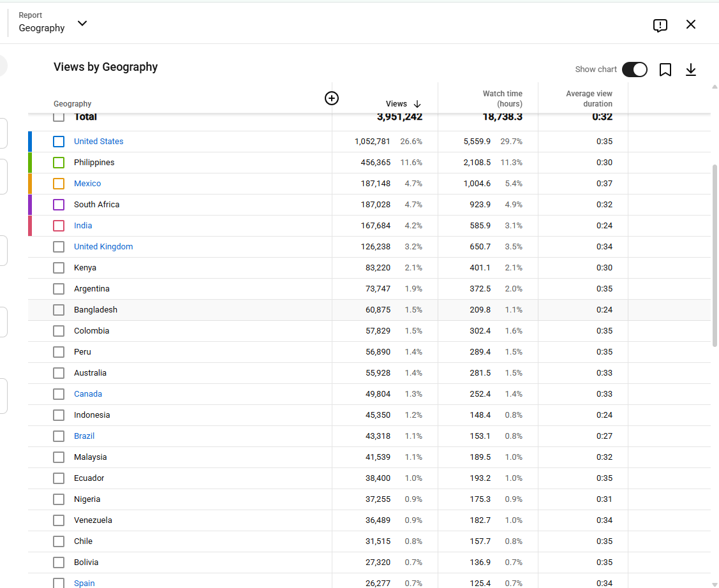Screen dimensions: 719x588
Task: Click the send feedback icon
Action: click(660, 26)
